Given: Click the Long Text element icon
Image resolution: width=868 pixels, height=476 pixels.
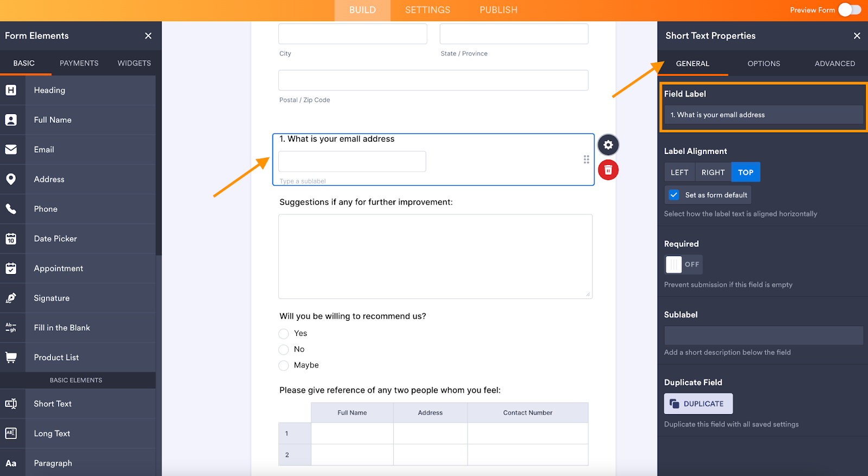Looking at the screenshot, I should pos(11,433).
